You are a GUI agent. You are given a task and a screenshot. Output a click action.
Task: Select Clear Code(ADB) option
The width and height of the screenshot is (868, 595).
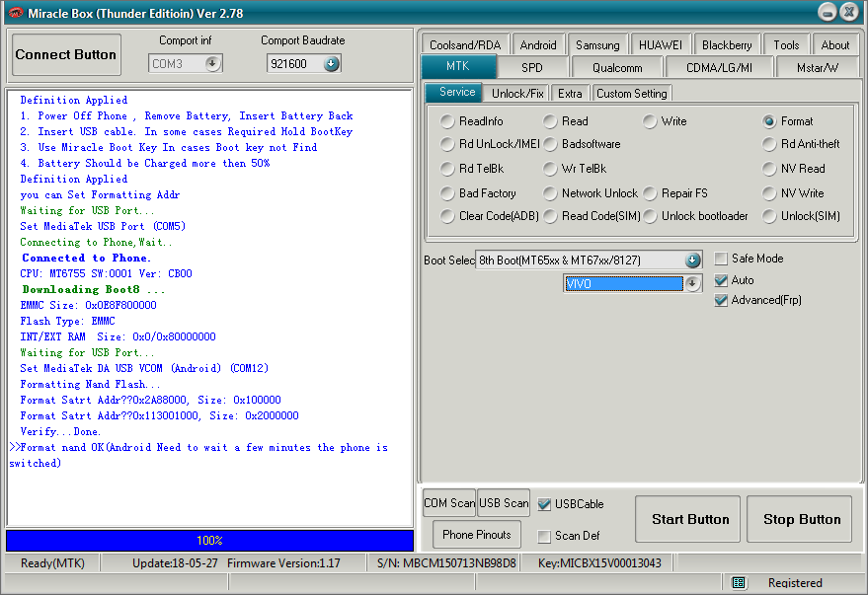pyautogui.click(x=447, y=216)
